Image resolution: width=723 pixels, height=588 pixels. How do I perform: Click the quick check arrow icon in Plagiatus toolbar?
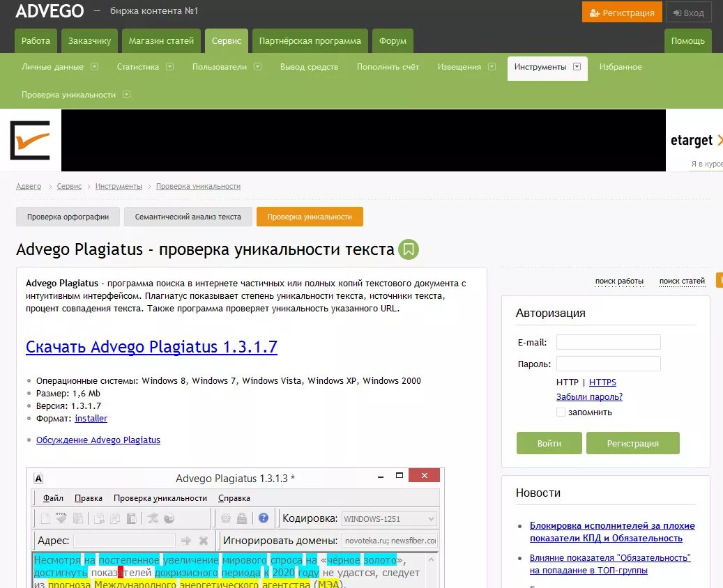click(153, 518)
